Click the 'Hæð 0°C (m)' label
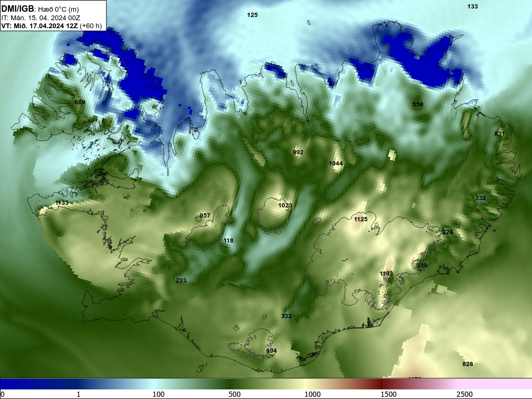532x399 pixels. (x=59, y=9)
